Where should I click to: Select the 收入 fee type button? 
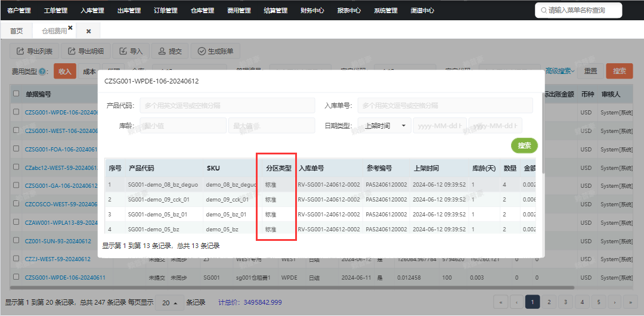pyautogui.click(x=65, y=71)
